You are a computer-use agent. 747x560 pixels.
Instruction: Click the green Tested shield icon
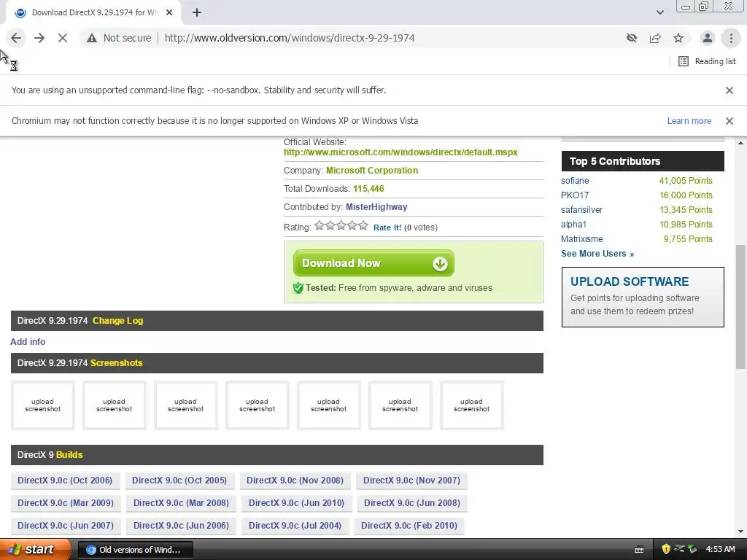coord(298,288)
